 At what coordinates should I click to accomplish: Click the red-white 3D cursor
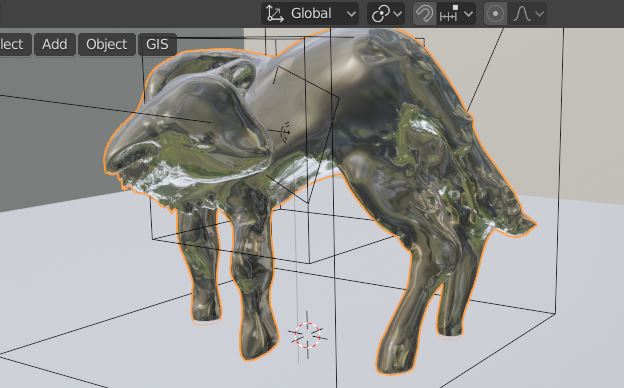tap(307, 335)
